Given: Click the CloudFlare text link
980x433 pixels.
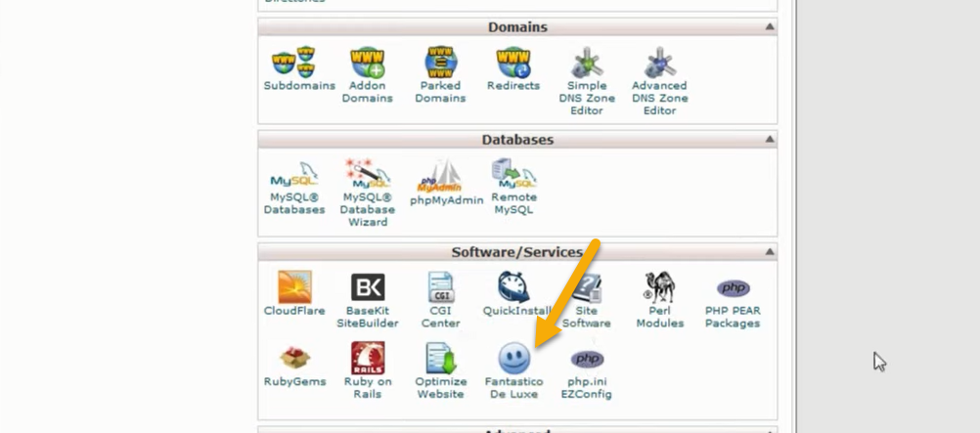Looking at the screenshot, I should coord(294,311).
